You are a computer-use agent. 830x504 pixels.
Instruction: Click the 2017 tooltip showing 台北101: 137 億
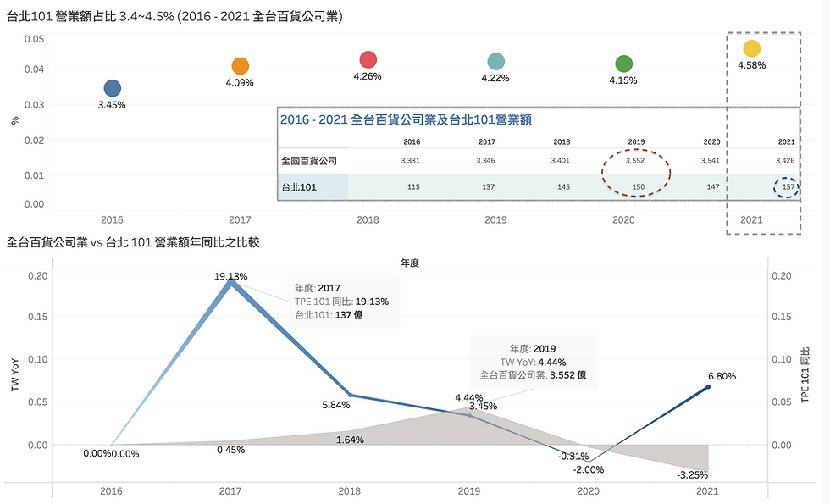(344, 302)
